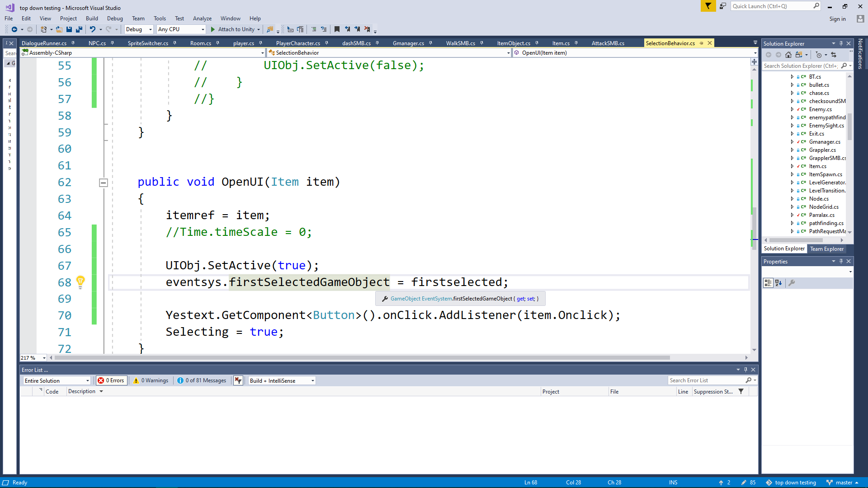Open the Debug configuration dropdown
The width and height of the screenshot is (868, 488).
coord(139,29)
